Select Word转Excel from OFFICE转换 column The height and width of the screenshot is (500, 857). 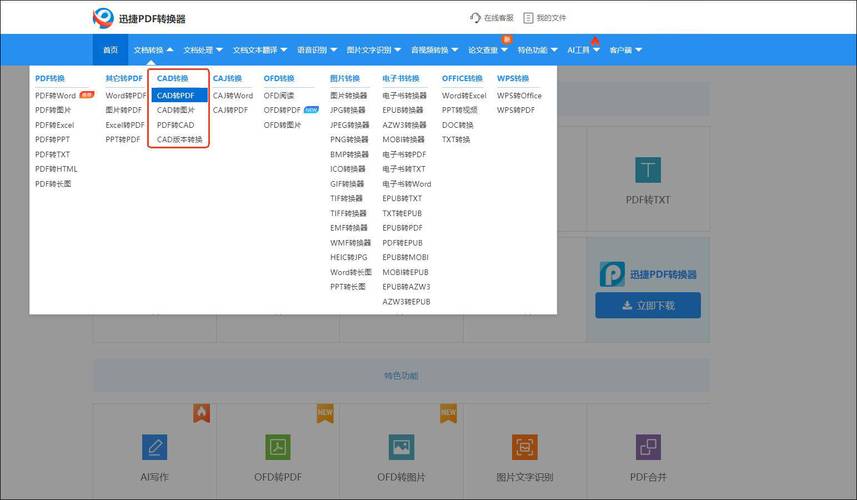[x=464, y=95]
